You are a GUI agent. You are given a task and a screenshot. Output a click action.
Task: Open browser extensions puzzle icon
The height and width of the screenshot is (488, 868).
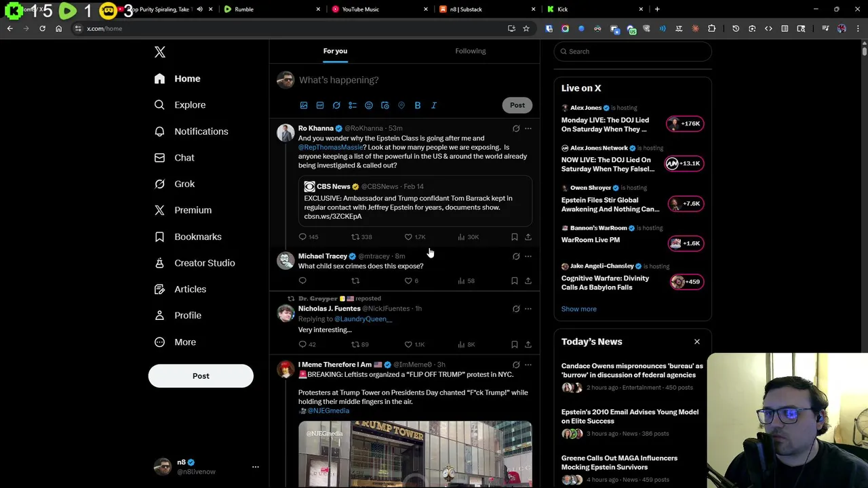(711, 28)
